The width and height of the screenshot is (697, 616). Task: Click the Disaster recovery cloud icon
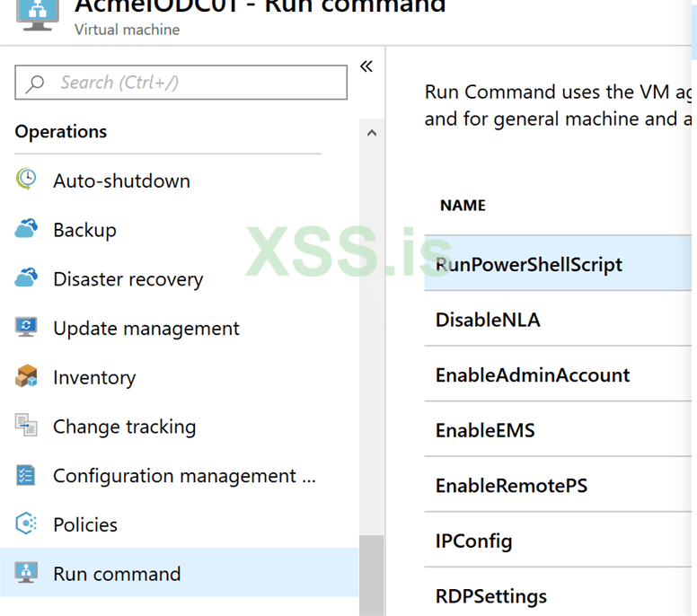[x=26, y=278]
